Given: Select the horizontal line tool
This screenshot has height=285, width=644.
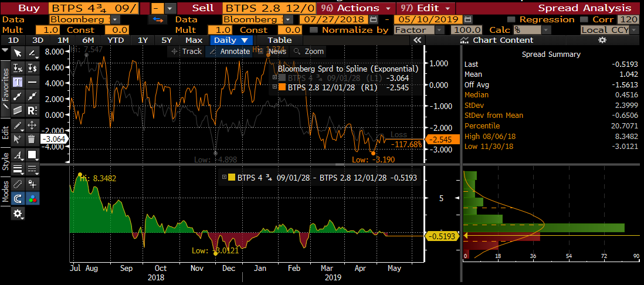Looking at the screenshot, I should coord(32,82).
